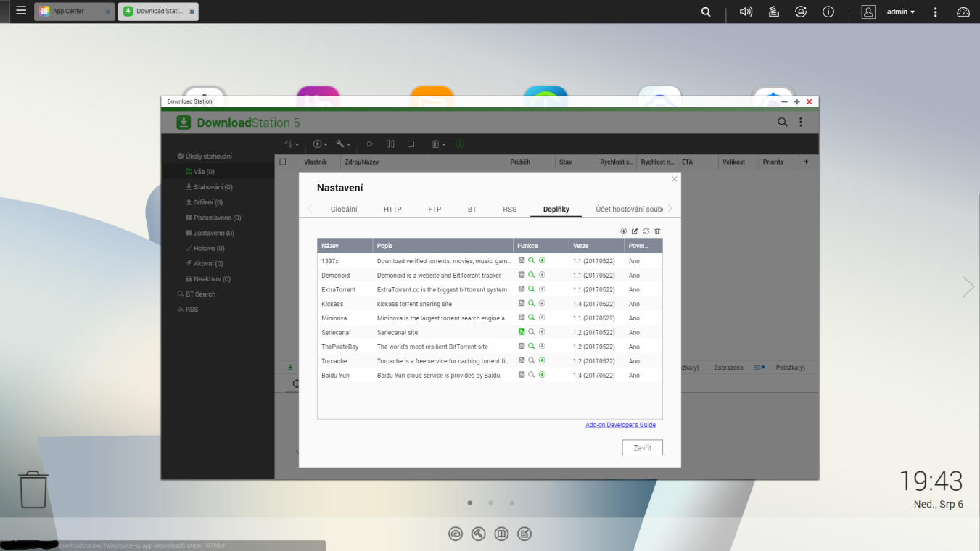Viewport: 980px width, 551px height.
Task: Click the second desktop page indicator dot
Action: (491, 502)
